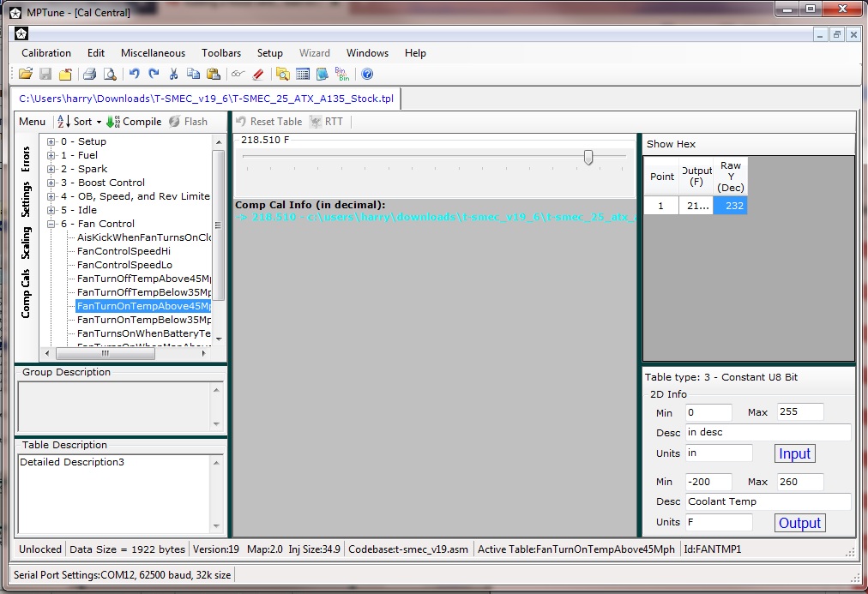This screenshot has height=594, width=868.
Task: Click the Reset Table button
Action: tap(269, 122)
